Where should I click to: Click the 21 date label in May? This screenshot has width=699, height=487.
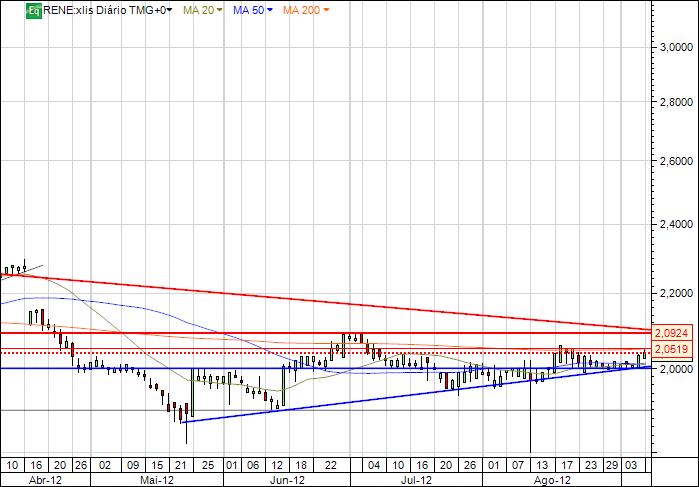(x=181, y=466)
